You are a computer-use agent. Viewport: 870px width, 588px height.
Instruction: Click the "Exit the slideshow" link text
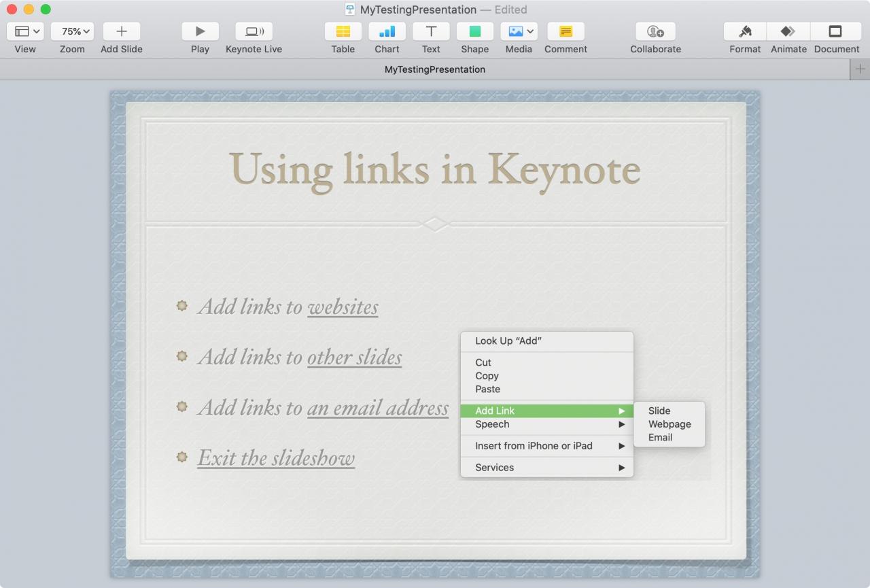click(276, 457)
